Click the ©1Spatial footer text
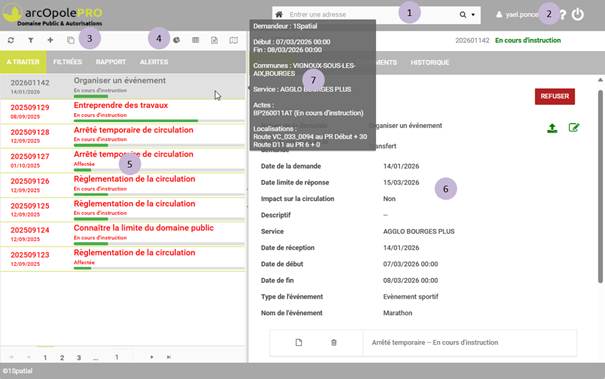The height and width of the screenshot is (379, 605). [x=17, y=371]
